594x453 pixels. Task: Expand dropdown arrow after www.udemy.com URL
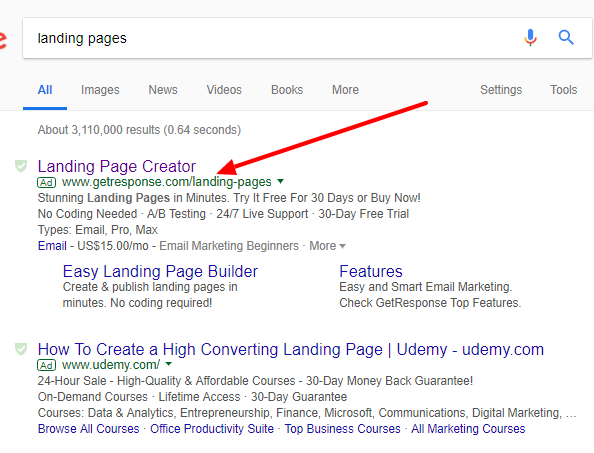(x=169, y=364)
